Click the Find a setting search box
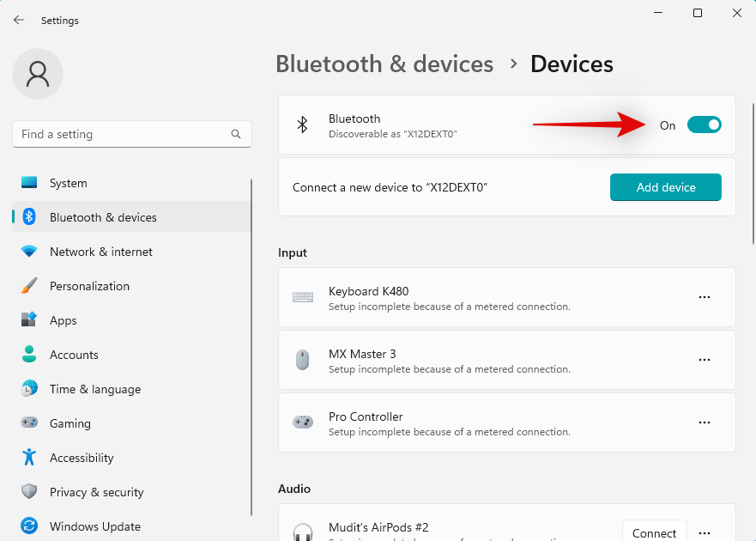Viewport: 756px width, 541px height. tap(132, 134)
